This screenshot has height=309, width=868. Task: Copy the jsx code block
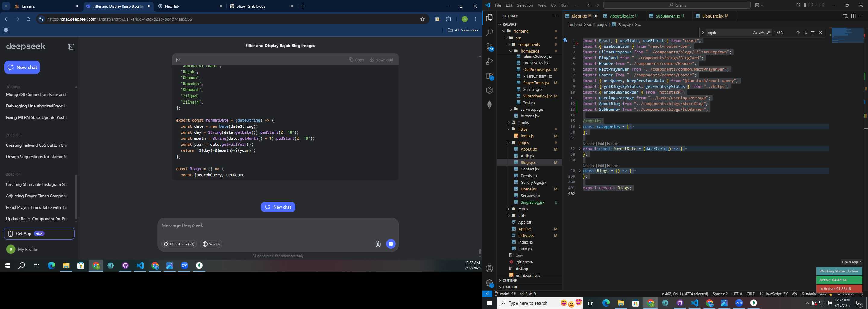[x=357, y=60]
